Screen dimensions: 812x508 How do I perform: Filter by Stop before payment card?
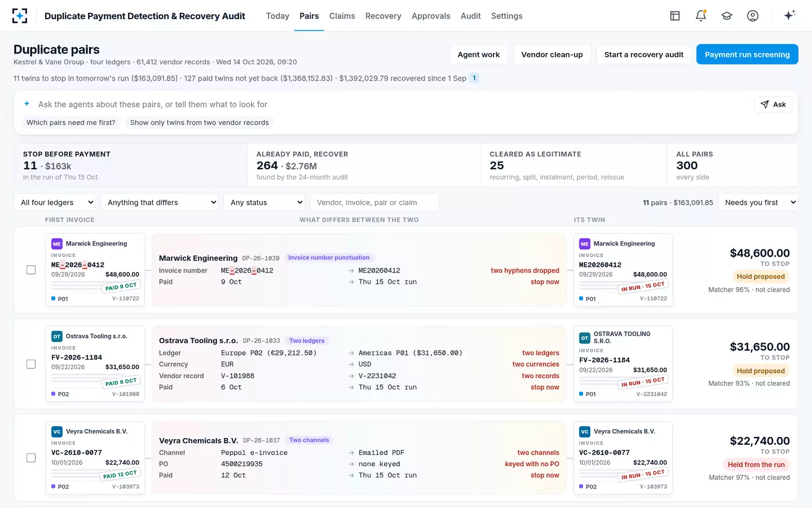pyautogui.click(x=130, y=165)
